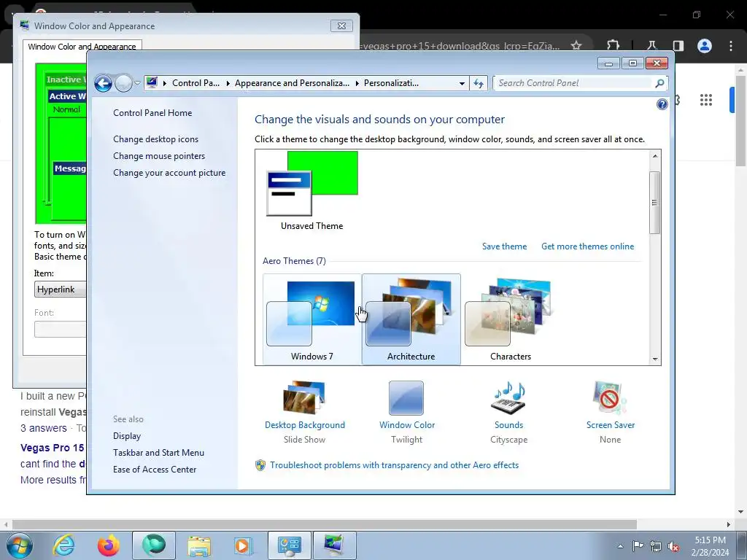This screenshot has width=747, height=560.
Task: Open the Window Color swatch icon
Action: [406, 397]
